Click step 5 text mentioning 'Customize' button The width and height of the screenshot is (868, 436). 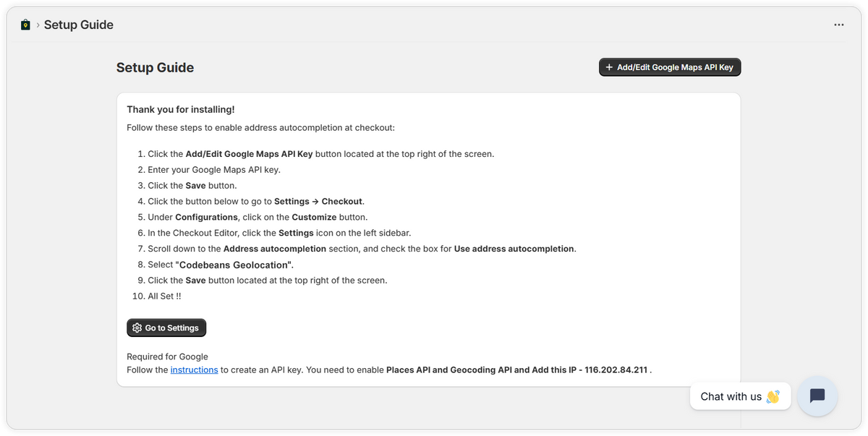tap(258, 217)
